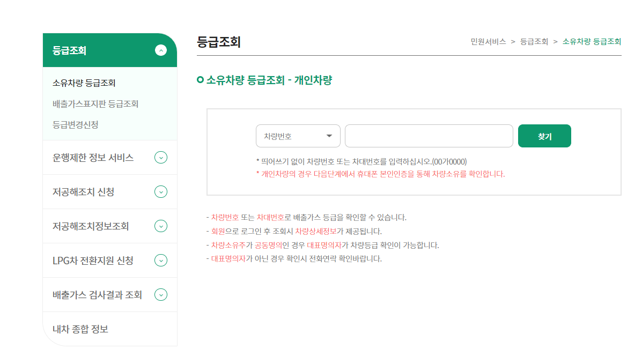Click the green 찾기 search button
The width and height of the screenshot is (642, 364).
tap(544, 136)
